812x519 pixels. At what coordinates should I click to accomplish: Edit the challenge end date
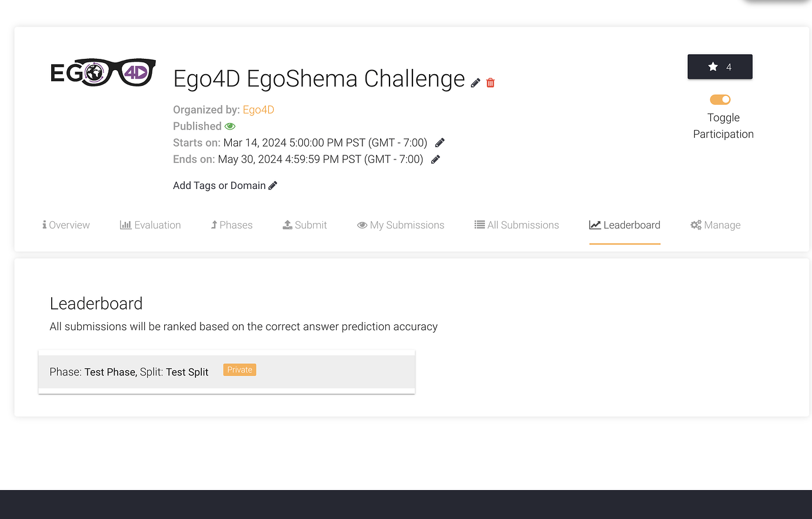tap(435, 159)
